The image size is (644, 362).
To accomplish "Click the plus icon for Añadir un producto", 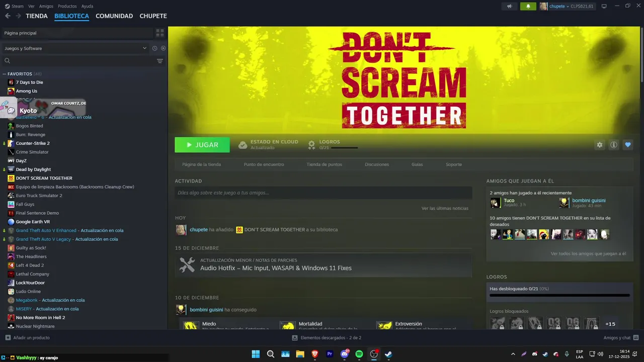I will [x=8, y=338].
